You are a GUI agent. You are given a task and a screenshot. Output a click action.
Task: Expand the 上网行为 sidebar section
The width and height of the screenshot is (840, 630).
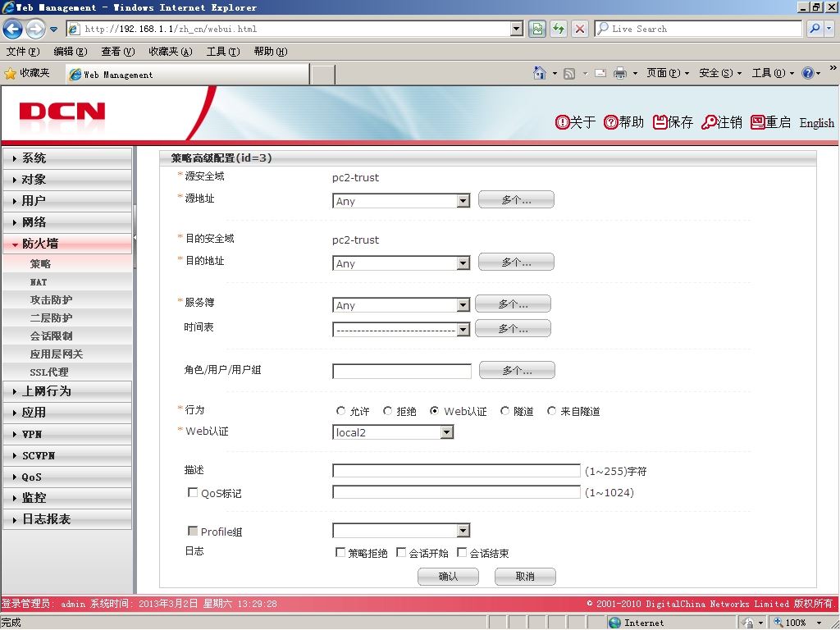pyautogui.click(x=67, y=391)
